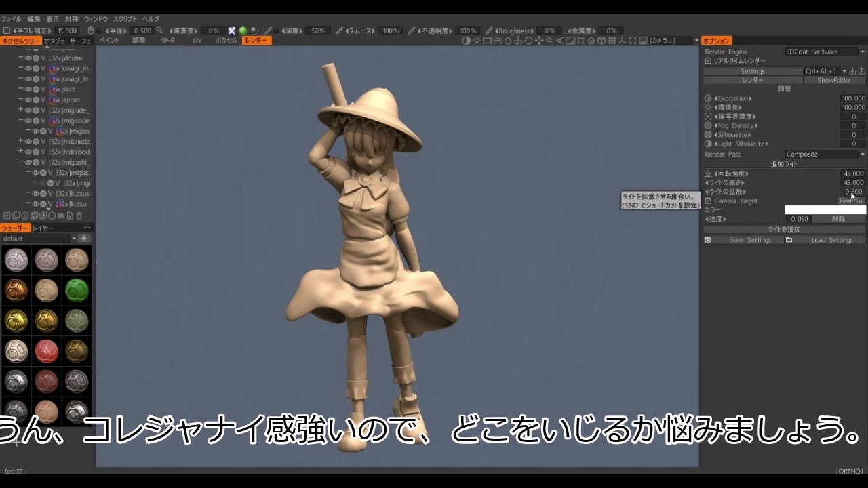Select the green sphere shader icon in top toolbar

coord(243,30)
